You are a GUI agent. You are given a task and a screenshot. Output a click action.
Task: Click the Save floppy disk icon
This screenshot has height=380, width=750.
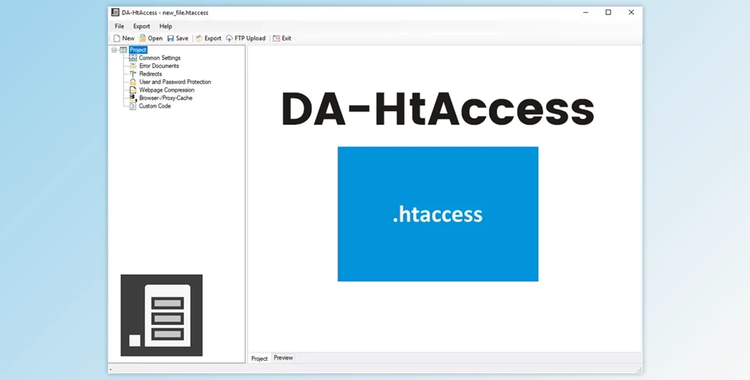tap(170, 38)
